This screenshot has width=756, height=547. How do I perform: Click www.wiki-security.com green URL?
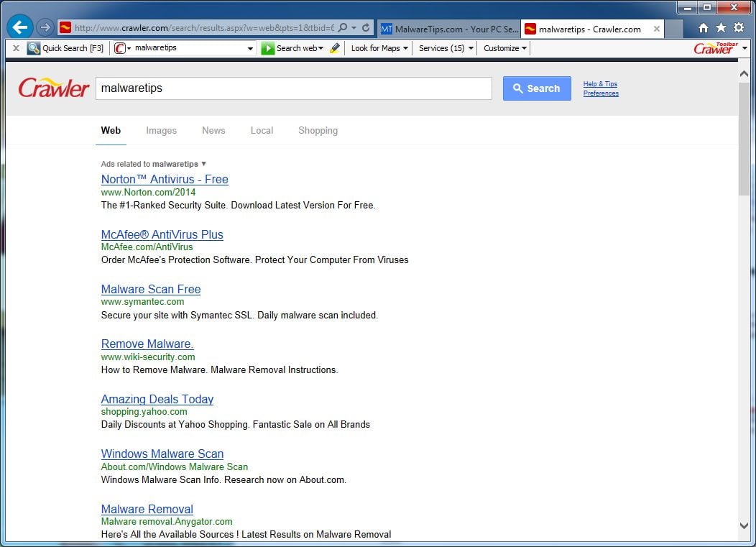[147, 357]
